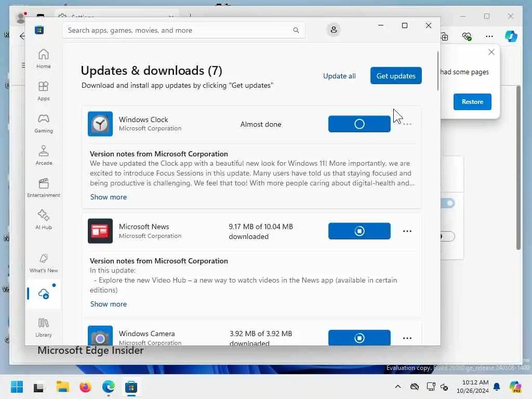Show hidden system tray icons
This screenshot has height=399, width=532.
[x=398, y=387]
